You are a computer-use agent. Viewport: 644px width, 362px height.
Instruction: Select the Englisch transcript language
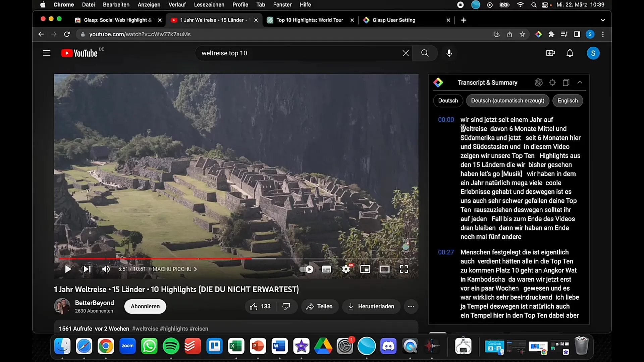[x=568, y=101]
